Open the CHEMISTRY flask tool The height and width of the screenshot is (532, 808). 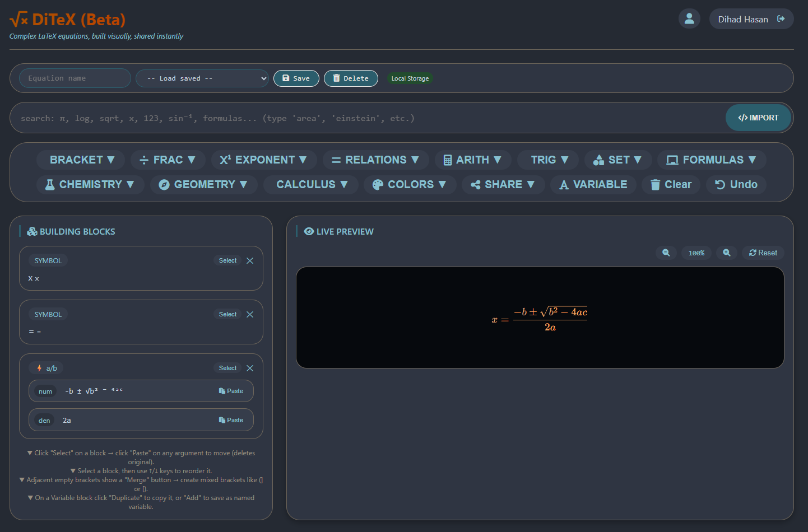[90, 184]
